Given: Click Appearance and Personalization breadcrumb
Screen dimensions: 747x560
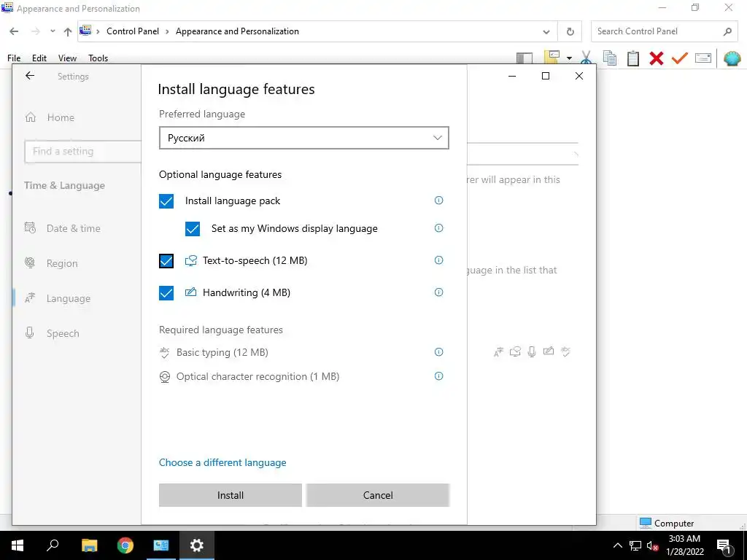Looking at the screenshot, I should click(237, 31).
